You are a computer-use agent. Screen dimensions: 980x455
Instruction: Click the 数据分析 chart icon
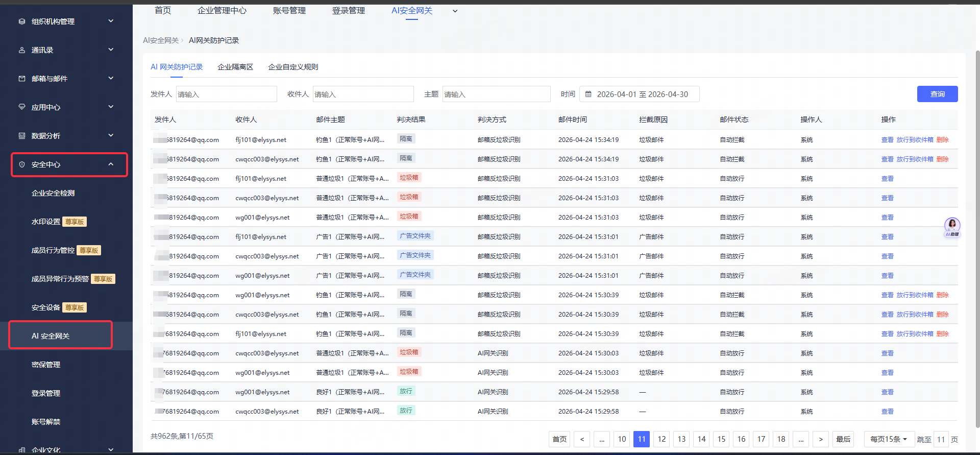[x=22, y=136]
